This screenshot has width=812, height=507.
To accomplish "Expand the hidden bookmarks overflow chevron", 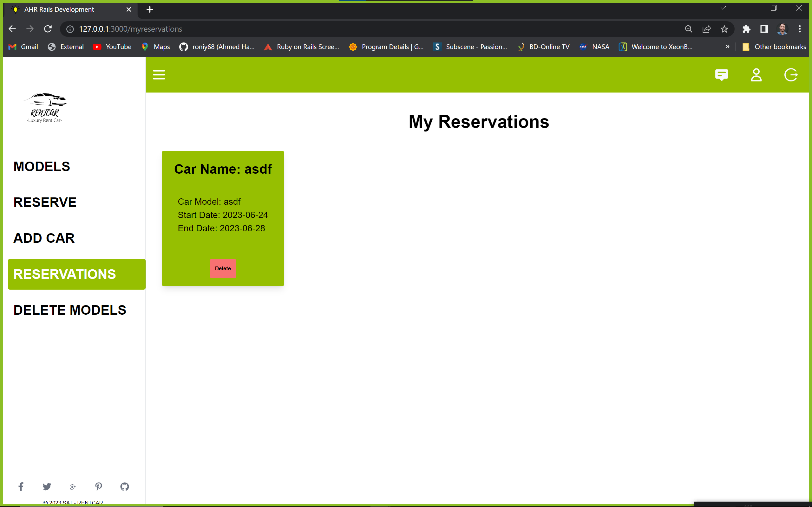I will coord(727,47).
